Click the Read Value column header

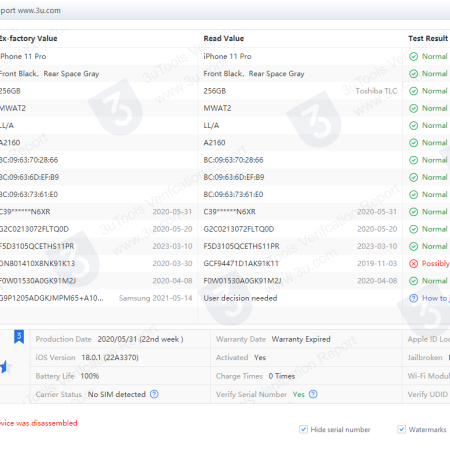tap(224, 38)
